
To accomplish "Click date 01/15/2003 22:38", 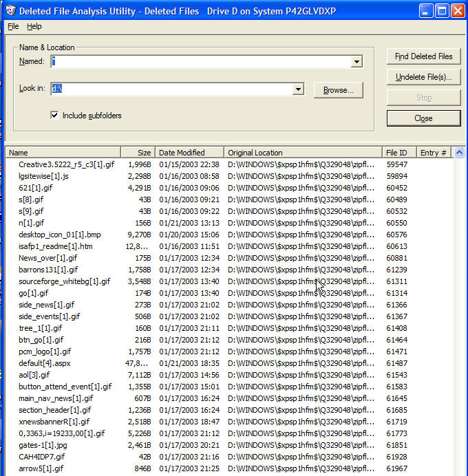I will click(189, 164).
